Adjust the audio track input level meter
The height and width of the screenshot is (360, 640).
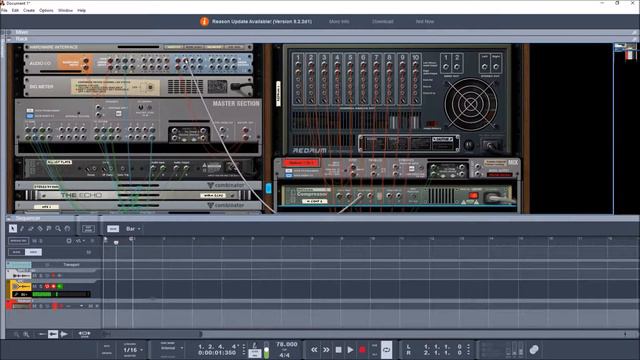pyautogui.click(x=60, y=294)
